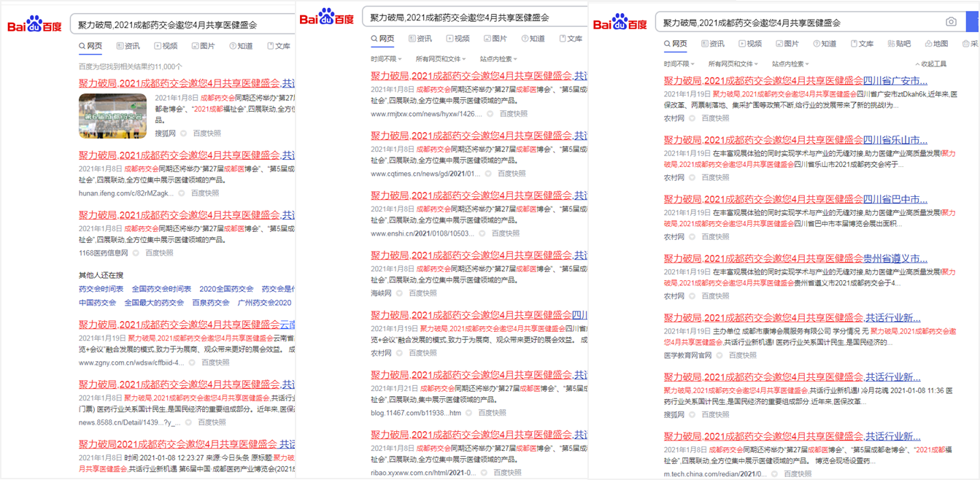Click the shield icon next to 1168医药信息网
The width and height of the screenshot is (980, 480).
[136, 253]
